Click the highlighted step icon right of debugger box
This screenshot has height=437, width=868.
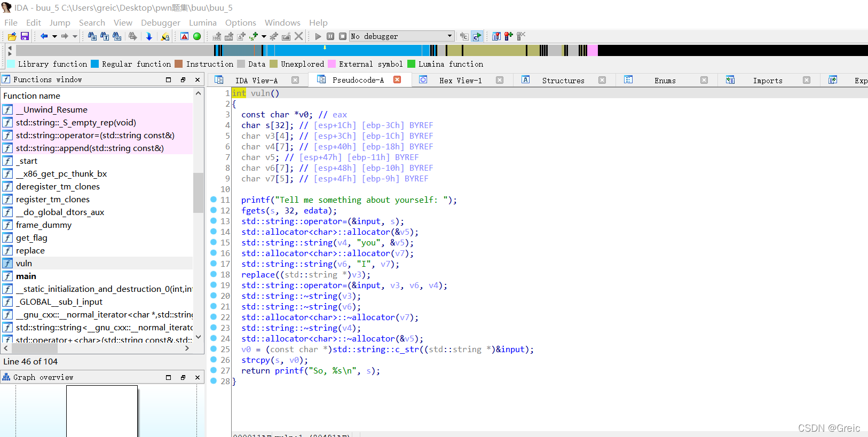[x=477, y=36]
